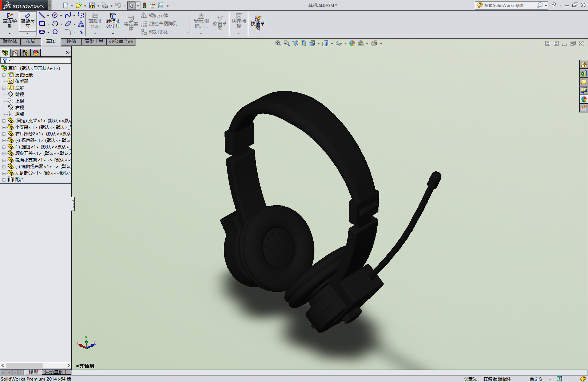Open the Custom Properties task pane icon
This screenshot has width=588, height=382.
584,108
